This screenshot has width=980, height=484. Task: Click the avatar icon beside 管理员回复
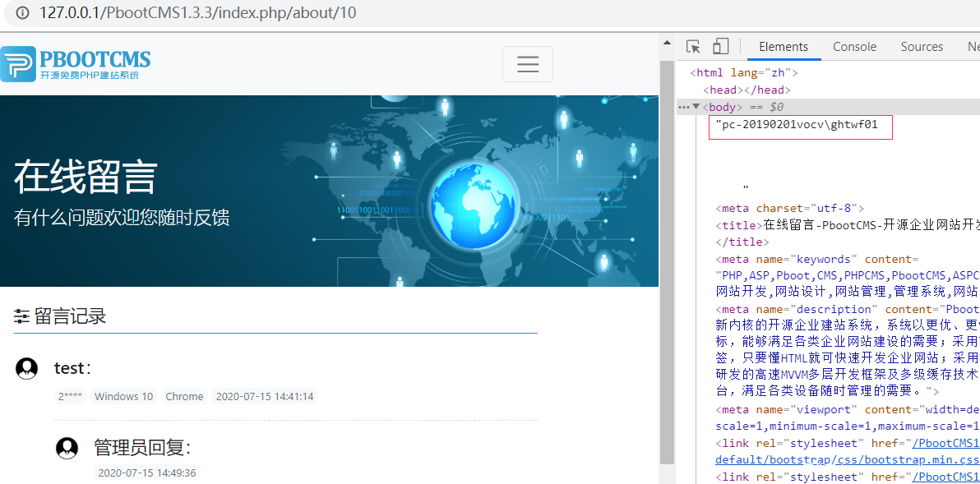coord(67,448)
